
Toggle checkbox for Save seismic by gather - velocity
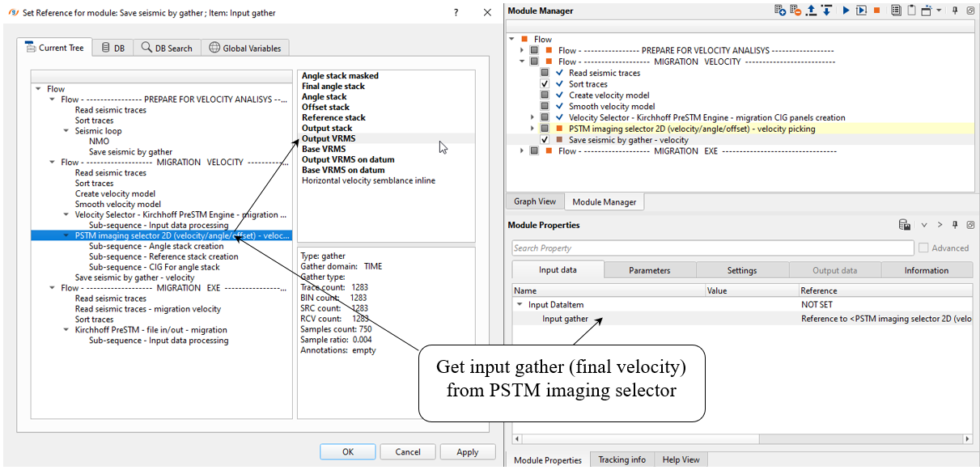tap(545, 140)
